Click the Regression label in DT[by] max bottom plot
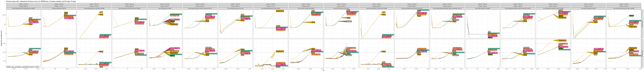 (x=562, y=40)
